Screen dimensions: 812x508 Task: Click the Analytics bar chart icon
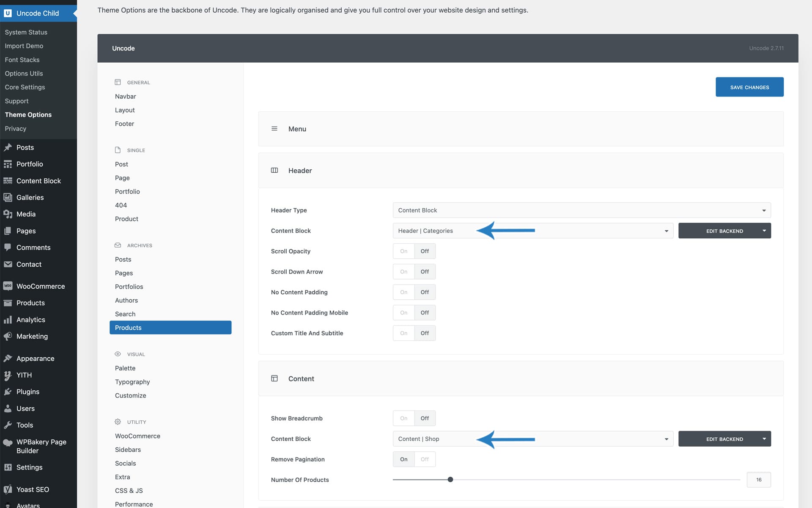click(x=8, y=320)
